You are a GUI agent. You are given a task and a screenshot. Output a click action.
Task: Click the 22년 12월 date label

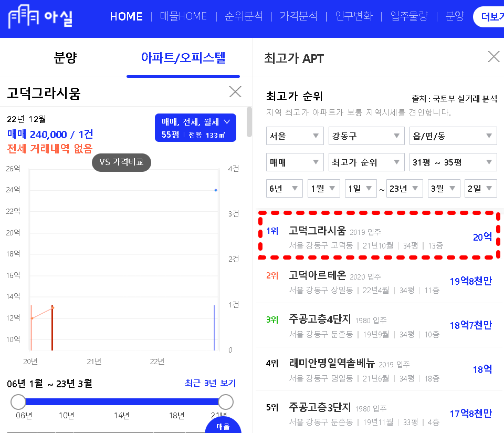coord(26,119)
